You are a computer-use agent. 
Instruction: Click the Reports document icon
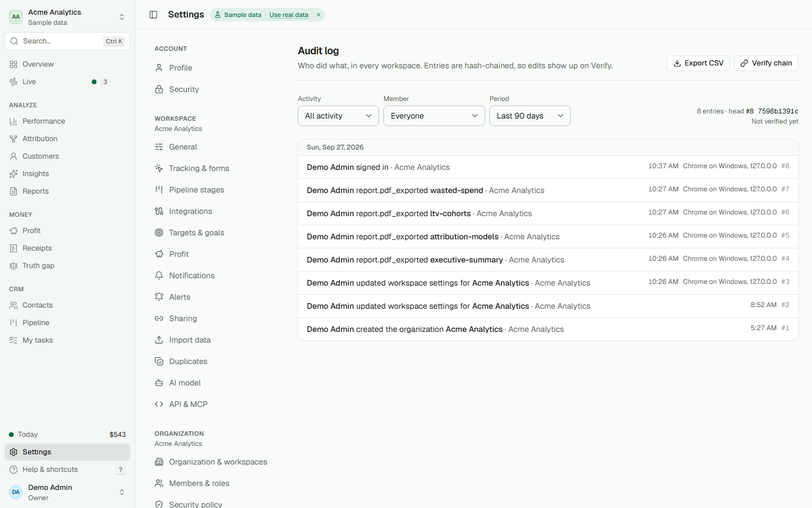(14, 191)
